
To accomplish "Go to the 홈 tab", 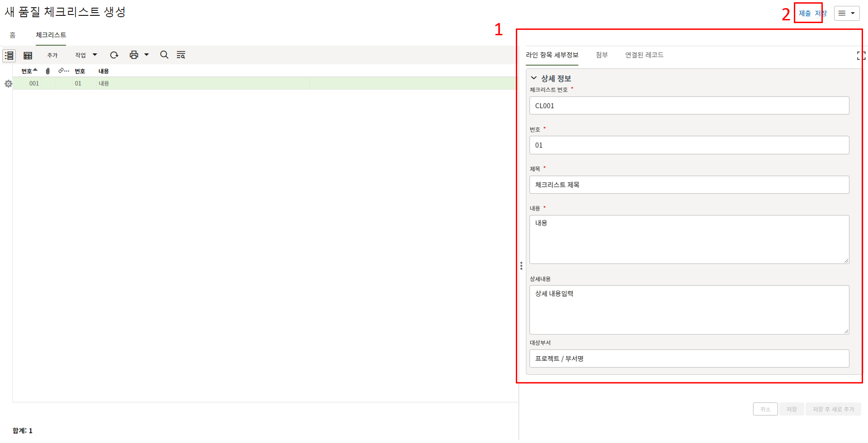I will pos(13,35).
